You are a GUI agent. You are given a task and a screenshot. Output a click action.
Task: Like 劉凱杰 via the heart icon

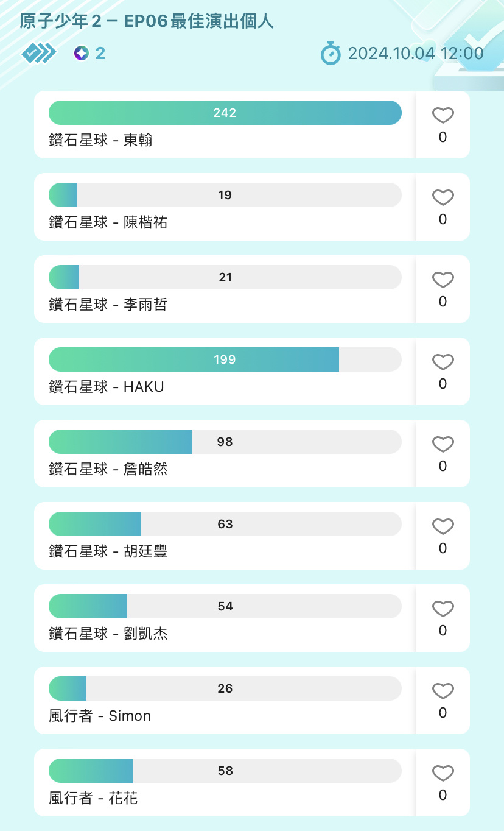tap(443, 609)
